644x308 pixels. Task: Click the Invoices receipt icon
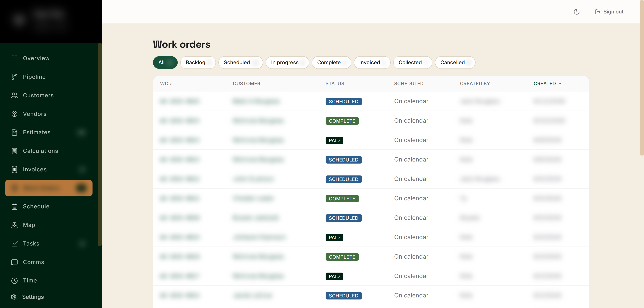[14, 169]
